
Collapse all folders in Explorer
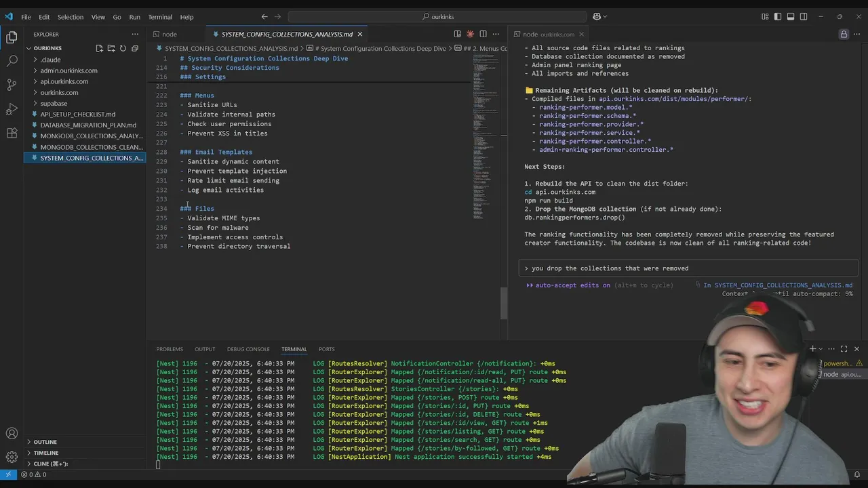[134, 48]
